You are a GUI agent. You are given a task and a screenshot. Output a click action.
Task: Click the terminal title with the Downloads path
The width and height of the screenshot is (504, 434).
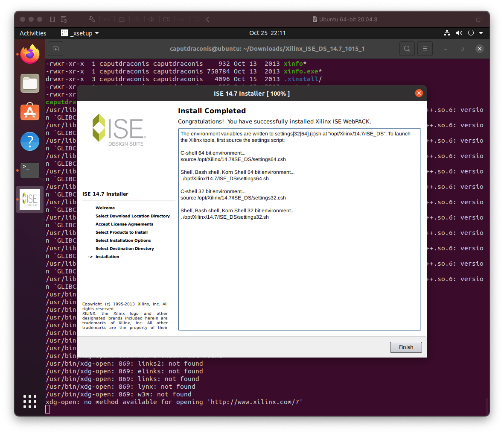(x=267, y=49)
